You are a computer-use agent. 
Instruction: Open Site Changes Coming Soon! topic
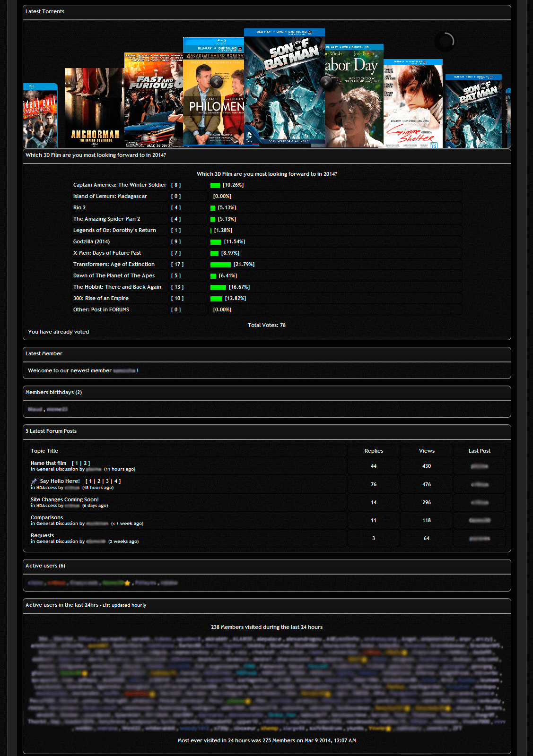(65, 499)
